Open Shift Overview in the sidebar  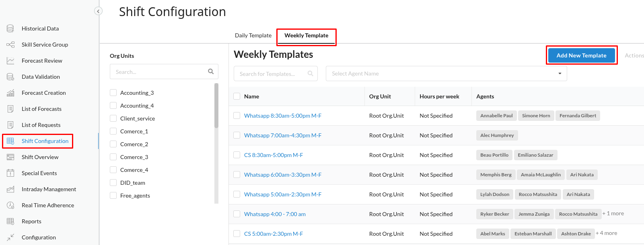pyautogui.click(x=40, y=157)
